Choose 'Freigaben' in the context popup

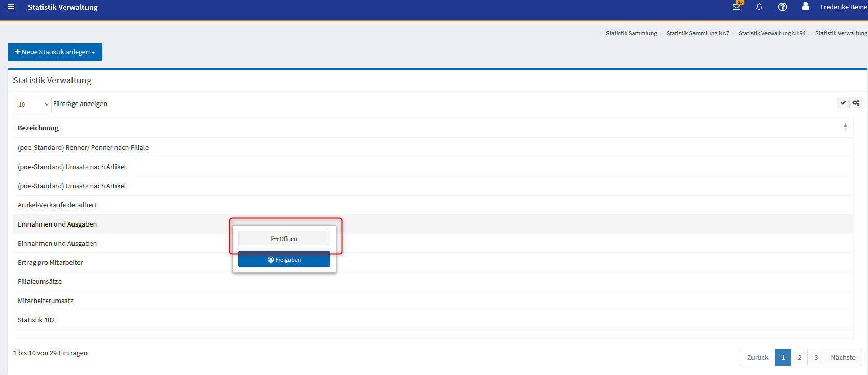(x=284, y=260)
